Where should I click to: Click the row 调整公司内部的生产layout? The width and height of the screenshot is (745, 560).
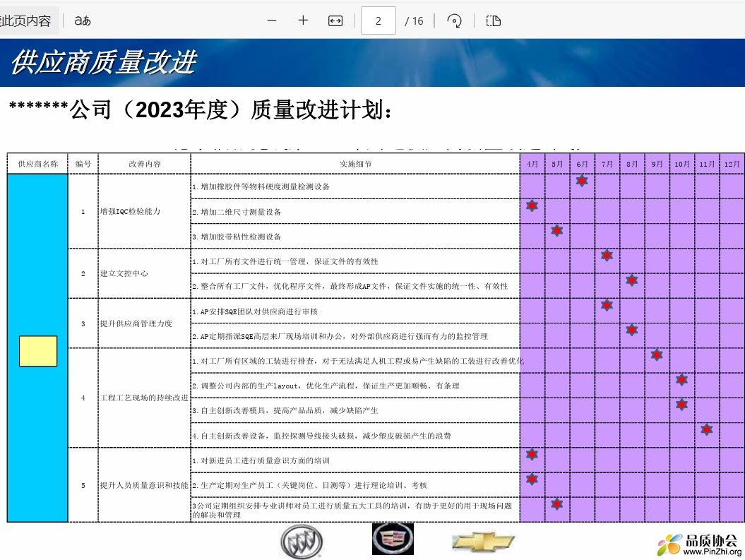coord(355,386)
